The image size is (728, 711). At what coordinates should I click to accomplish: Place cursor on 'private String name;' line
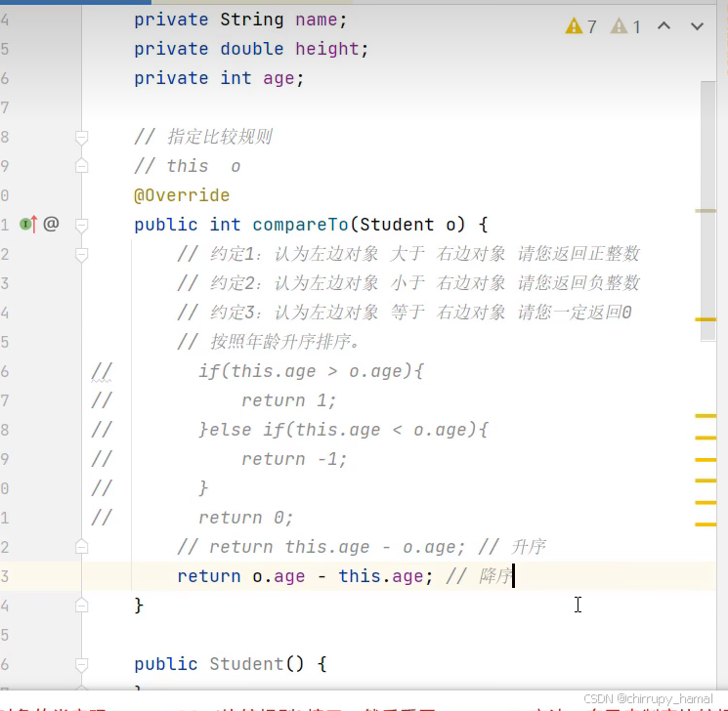(x=240, y=20)
